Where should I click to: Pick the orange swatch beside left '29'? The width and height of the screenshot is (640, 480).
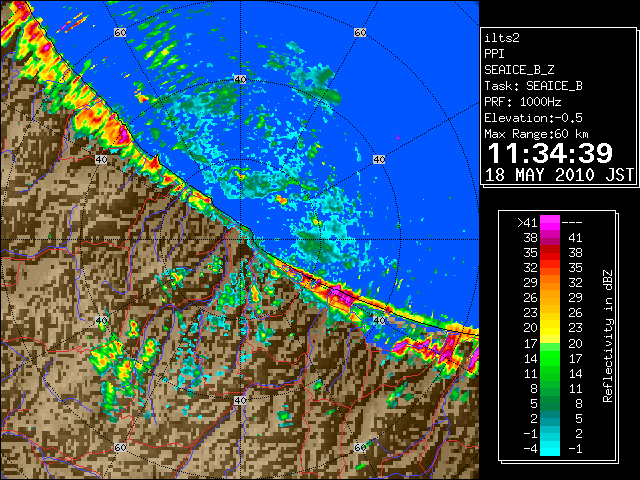[550, 282]
